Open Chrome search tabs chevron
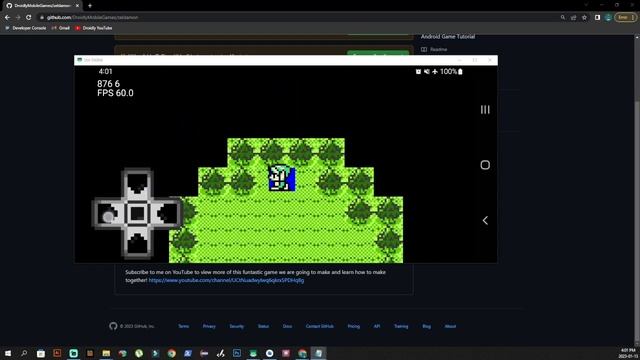The image size is (640, 360). pyautogui.click(x=586, y=5)
